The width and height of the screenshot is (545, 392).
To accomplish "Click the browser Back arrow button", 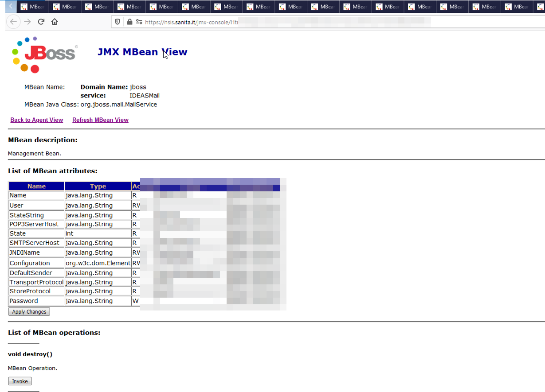I will point(14,22).
